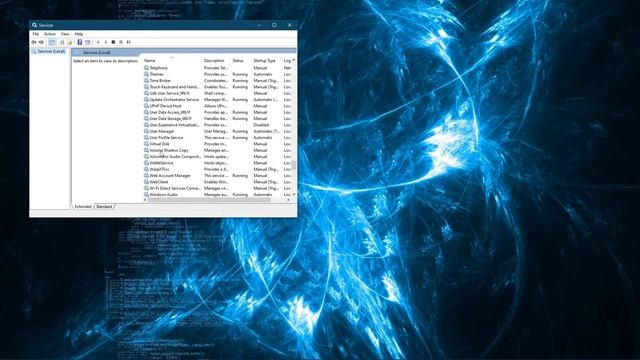
Task: Click the vertical scrollbar thumb
Action: [294, 165]
